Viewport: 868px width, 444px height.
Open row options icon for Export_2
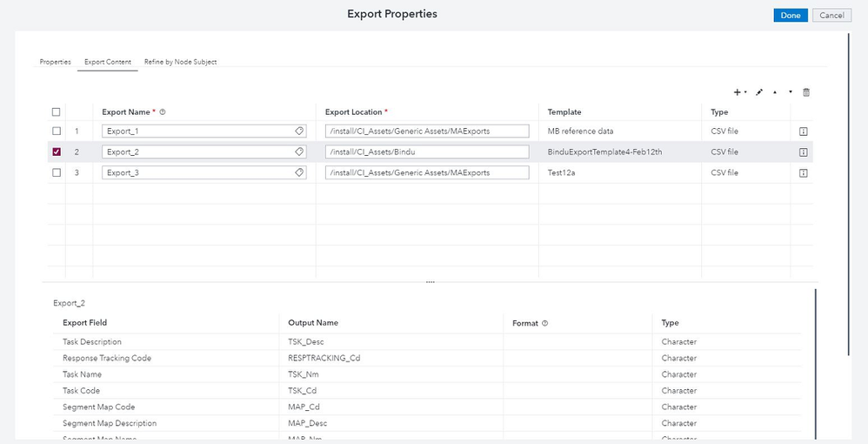tap(804, 151)
